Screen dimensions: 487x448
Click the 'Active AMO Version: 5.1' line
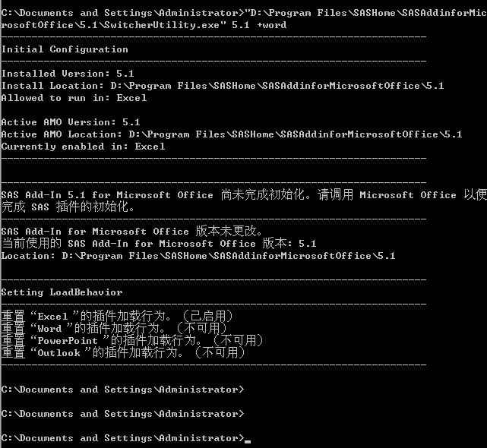click(x=71, y=122)
